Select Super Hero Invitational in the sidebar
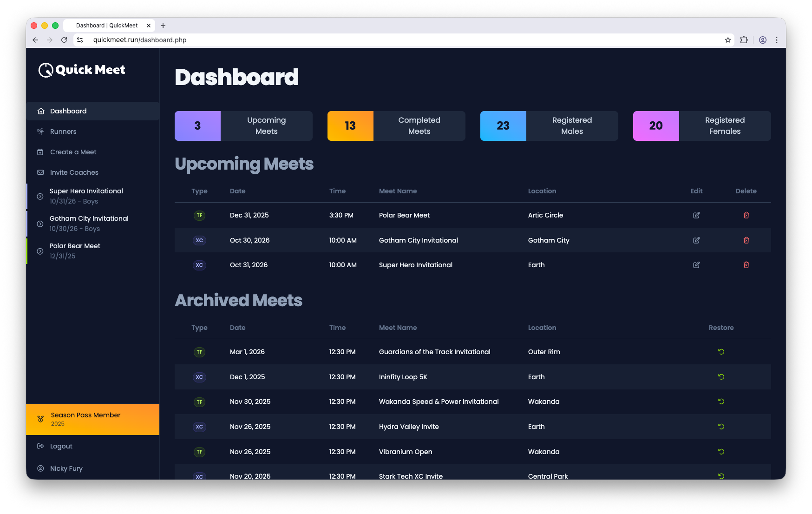The width and height of the screenshot is (812, 514). (x=86, y=196)
